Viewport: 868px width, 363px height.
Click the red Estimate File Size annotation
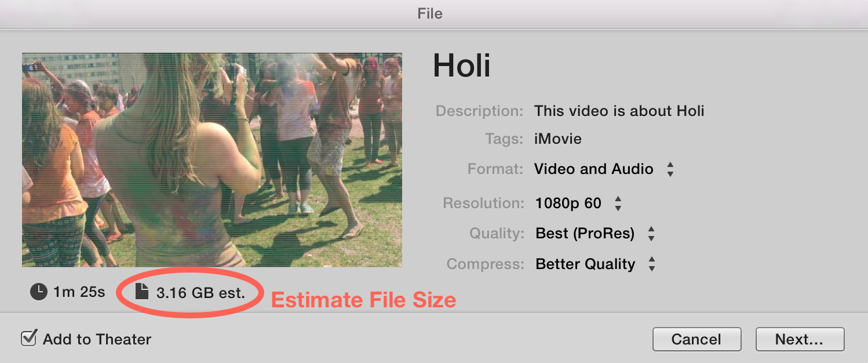pos(363,300)
